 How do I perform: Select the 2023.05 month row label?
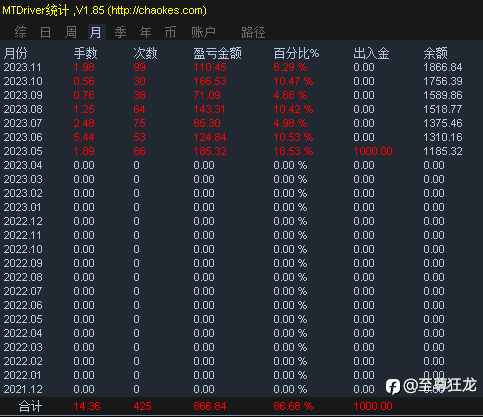(x=23, y=151)
